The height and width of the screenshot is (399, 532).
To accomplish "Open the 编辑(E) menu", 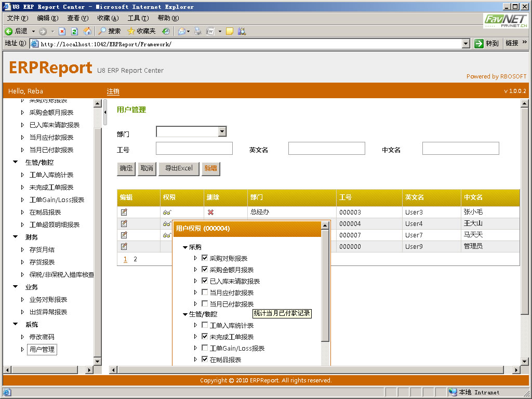I will pyautogui.click(x=48, y=18).
